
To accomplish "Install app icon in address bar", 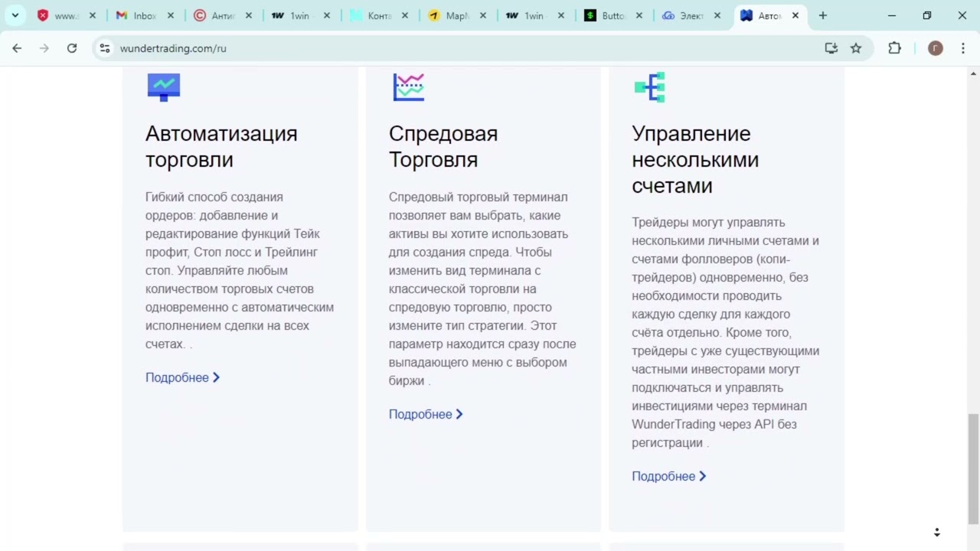I will [x=831, y=48].
